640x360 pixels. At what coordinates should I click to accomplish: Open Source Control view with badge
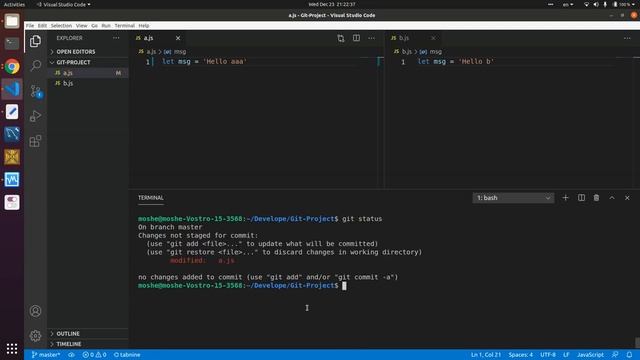(36, 91)
